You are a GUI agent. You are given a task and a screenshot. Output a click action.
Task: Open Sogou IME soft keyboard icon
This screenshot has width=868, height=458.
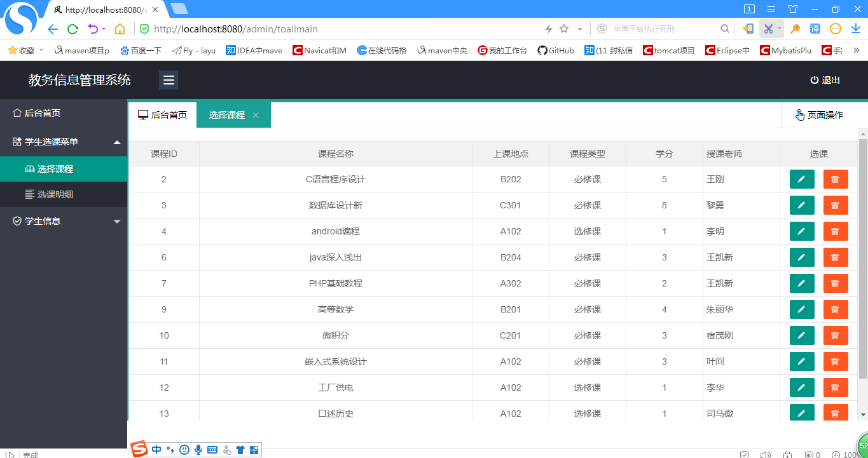pos(212,450)
